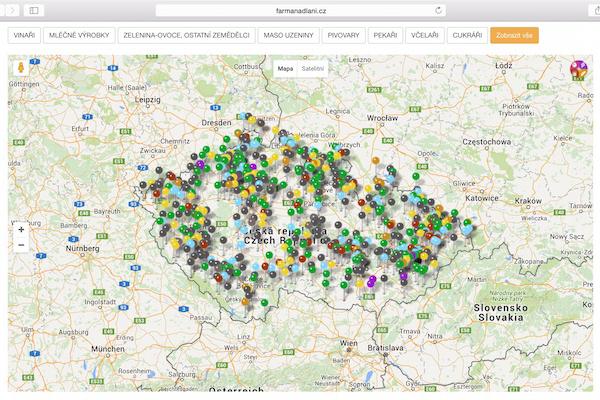Screen dimensions: 600x400
Task: Click the Street View pegman icon
Action: 20,69
